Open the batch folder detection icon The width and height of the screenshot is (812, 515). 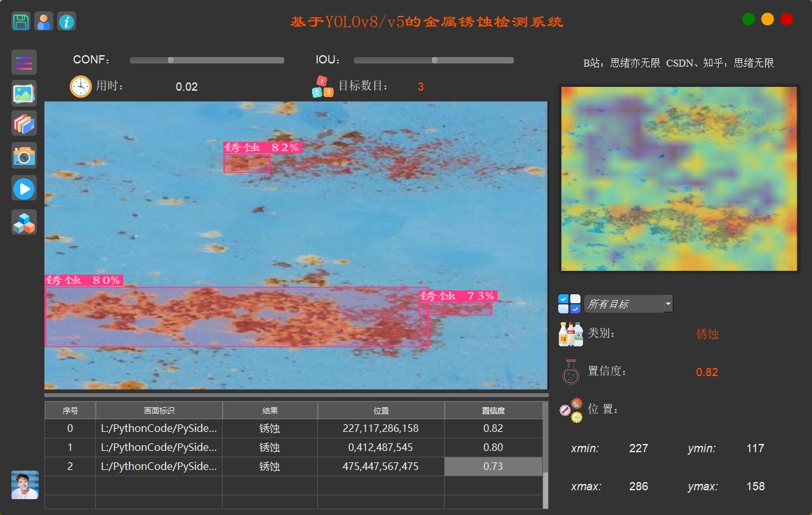click(x=24, y=124)
